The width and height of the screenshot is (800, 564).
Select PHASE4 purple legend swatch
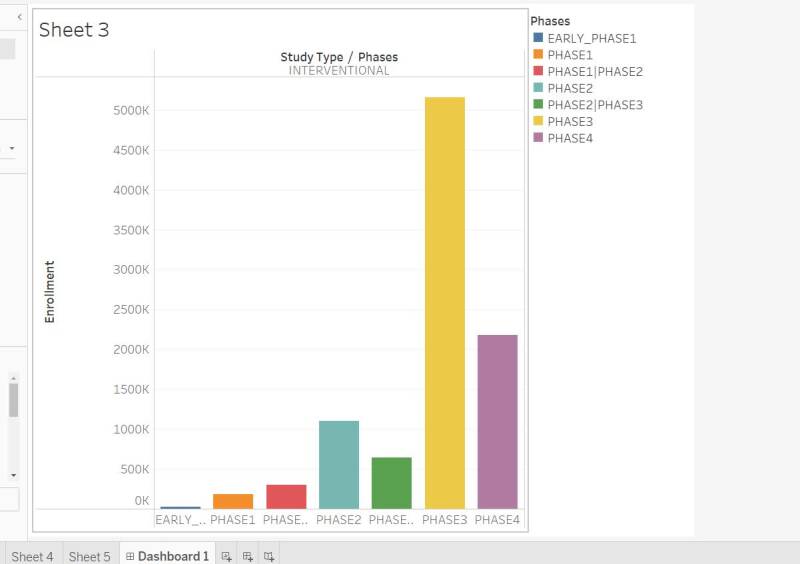click(x=538, y=138)
